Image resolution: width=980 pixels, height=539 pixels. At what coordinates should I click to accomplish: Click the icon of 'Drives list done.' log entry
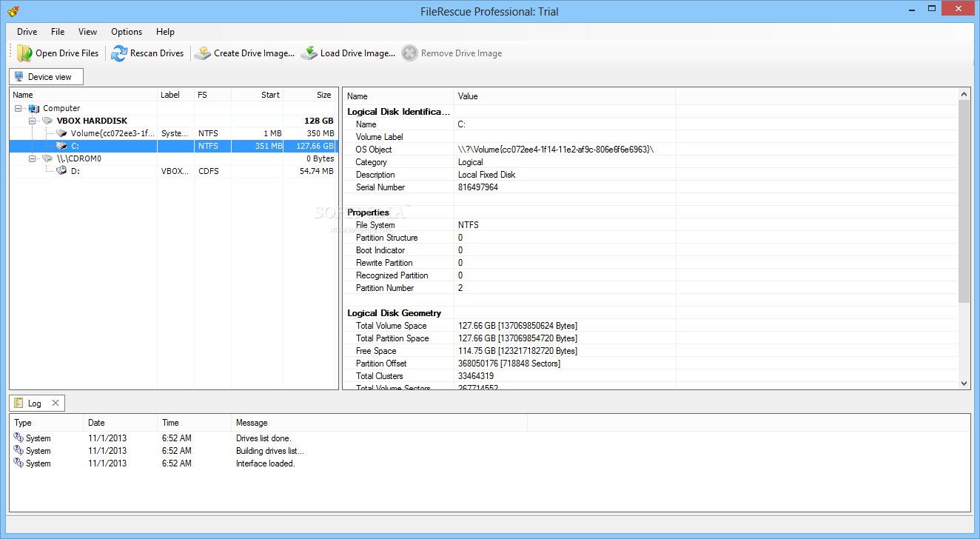coord(19,438)
